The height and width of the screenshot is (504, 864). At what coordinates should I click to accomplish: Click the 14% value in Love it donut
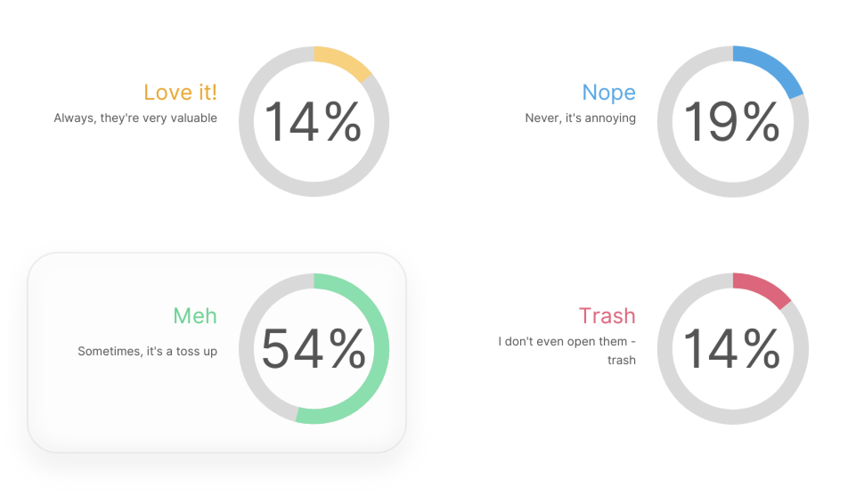click(x=313, y=121)
